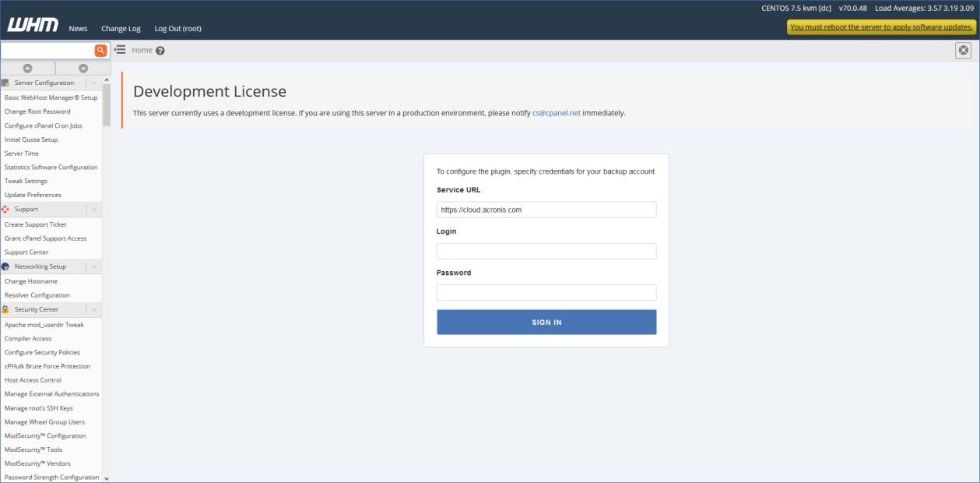Open ModSecurity Configuration
This screenshot has width=980, height=483.
(45, 435)
